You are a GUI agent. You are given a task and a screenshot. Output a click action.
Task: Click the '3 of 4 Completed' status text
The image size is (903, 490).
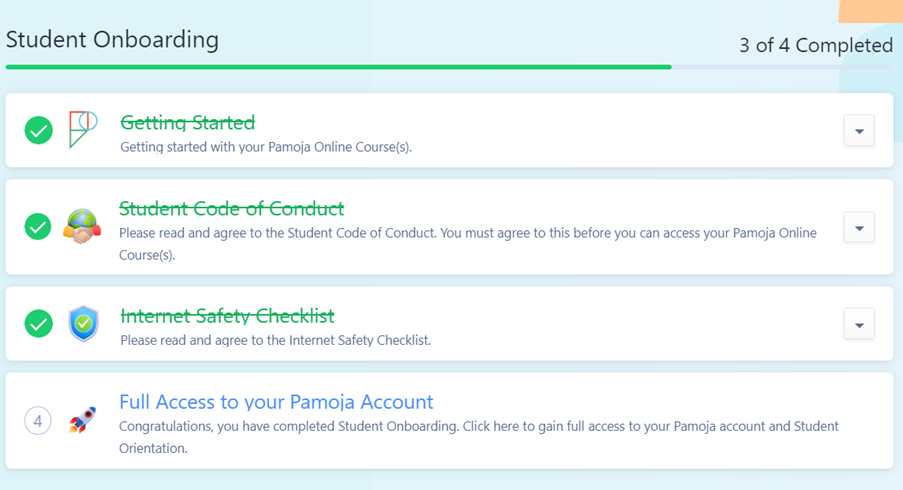816,45
